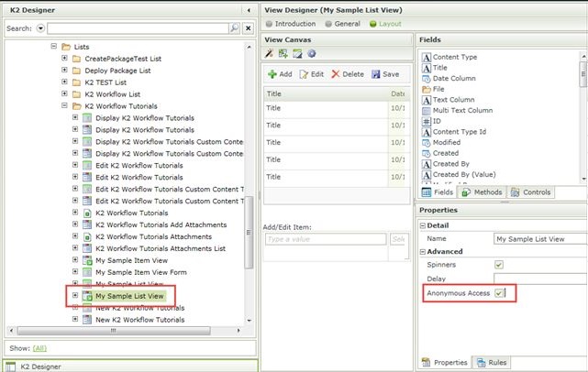Viewport: 588px width, 372px height.
Task: Open the gear settings icon in View Canvas toolbar
Action: tap(312, 53)
